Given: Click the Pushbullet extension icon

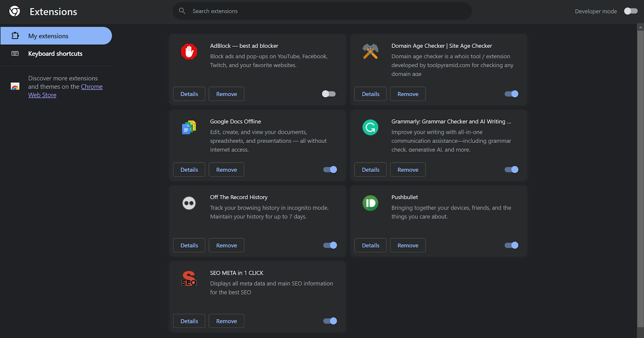Looking at the screenshot, I should pyautogui.click(x=370, y=203).
